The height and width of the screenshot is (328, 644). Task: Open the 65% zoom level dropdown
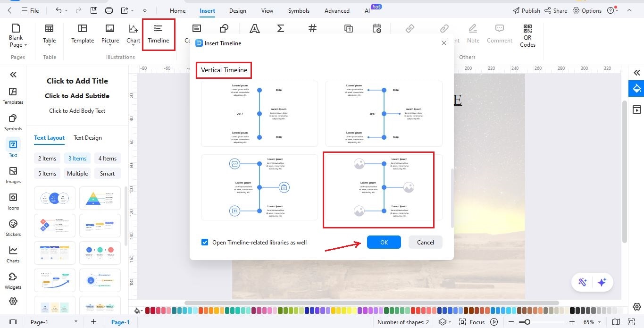pyautogui.click(x=592, y=322)
